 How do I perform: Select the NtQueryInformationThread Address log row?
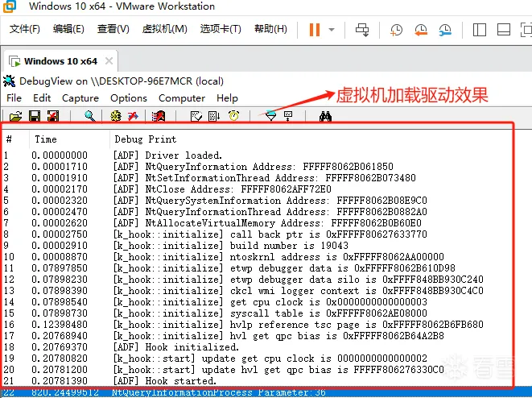point(258,212)
